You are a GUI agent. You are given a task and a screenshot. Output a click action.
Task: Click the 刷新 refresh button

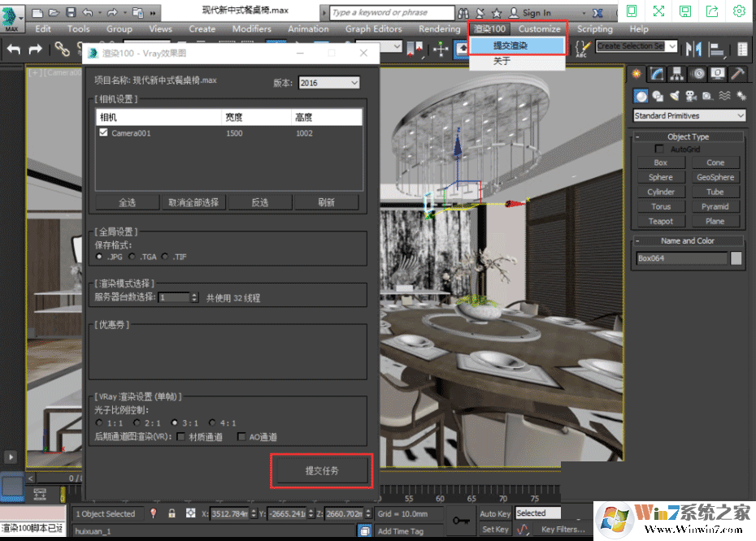(327, 202)
